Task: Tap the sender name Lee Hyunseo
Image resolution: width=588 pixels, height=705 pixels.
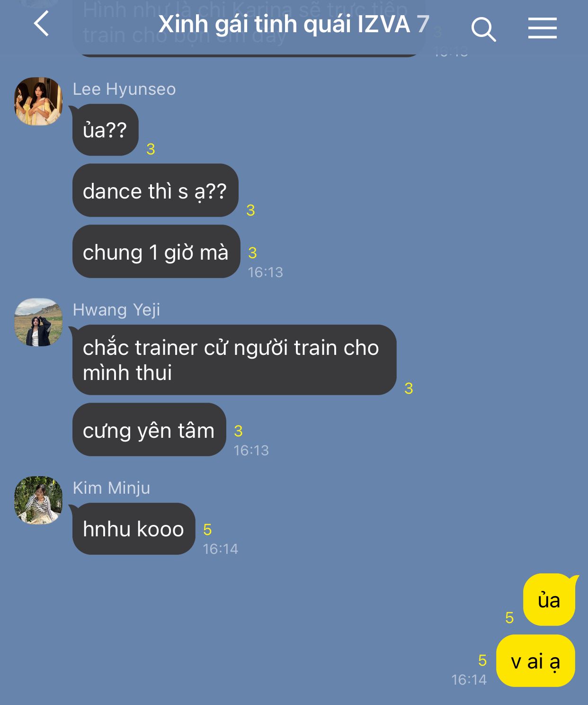Action: tap(124, 89)
